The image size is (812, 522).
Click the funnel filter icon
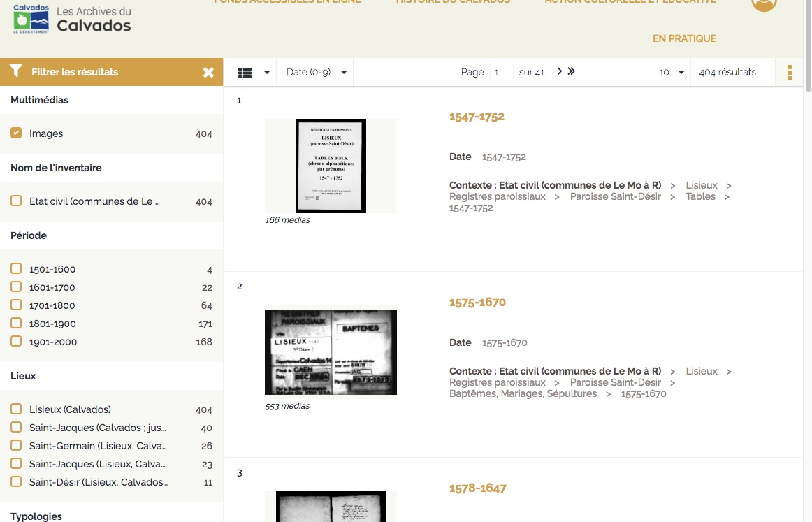click(x=16, y=71)
